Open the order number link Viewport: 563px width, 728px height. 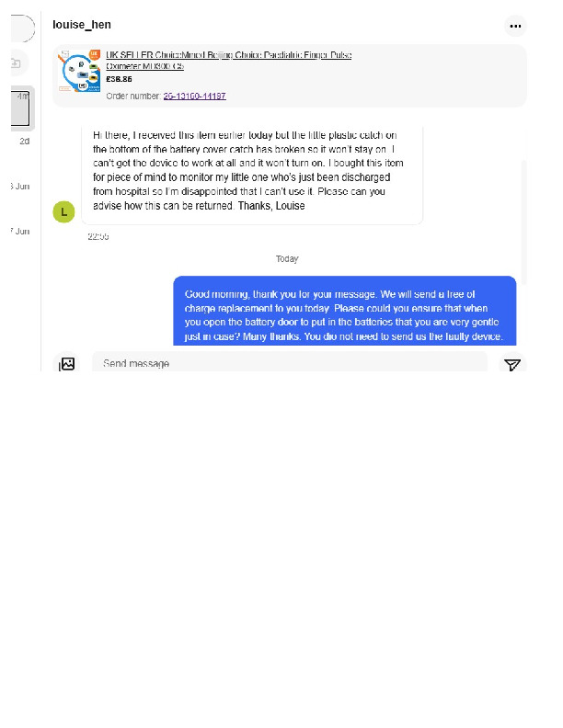pos(195,97)
